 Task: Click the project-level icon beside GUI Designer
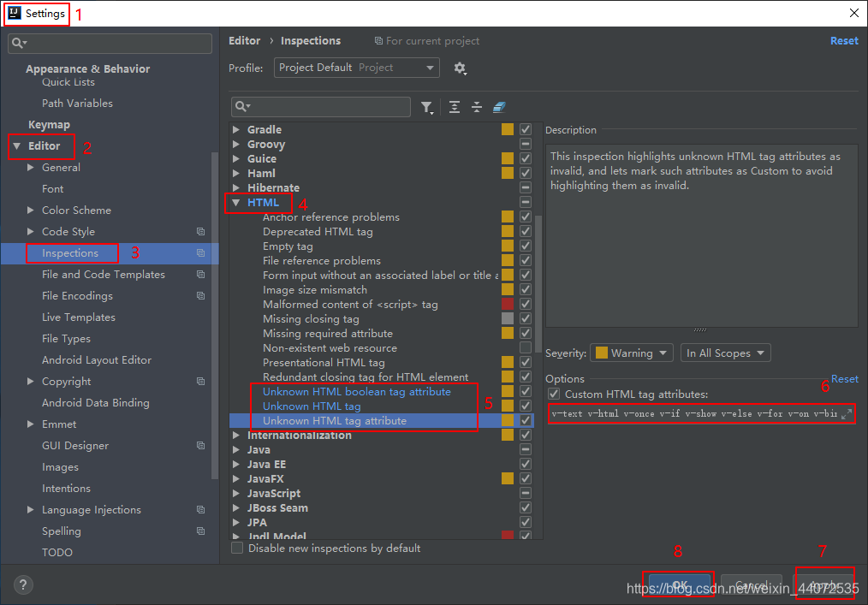click(200, 446)
